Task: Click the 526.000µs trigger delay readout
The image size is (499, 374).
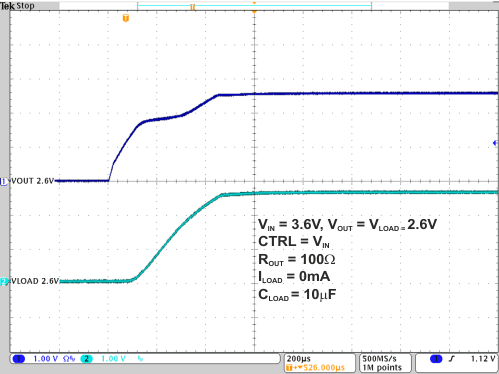Action: coord(315,368)
